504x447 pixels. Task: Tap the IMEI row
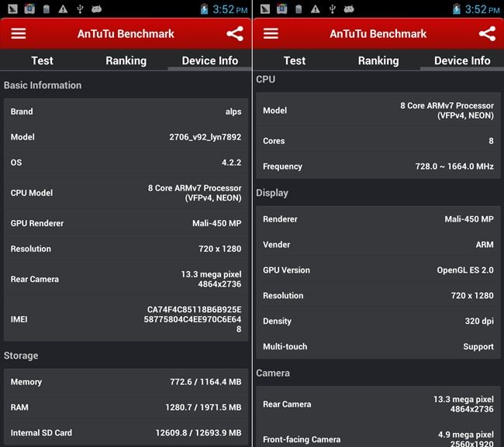pyautogui.click(x=126, y=319)
